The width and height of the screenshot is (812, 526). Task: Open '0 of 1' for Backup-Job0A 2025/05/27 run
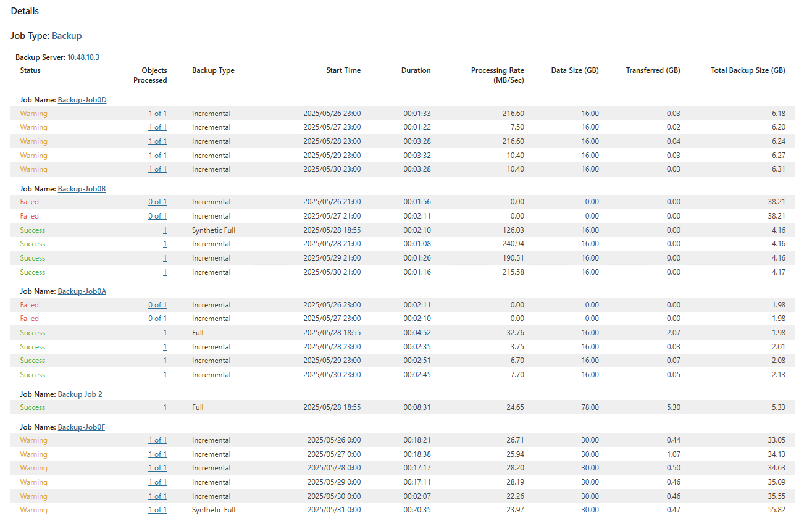[x=157, y=319]
